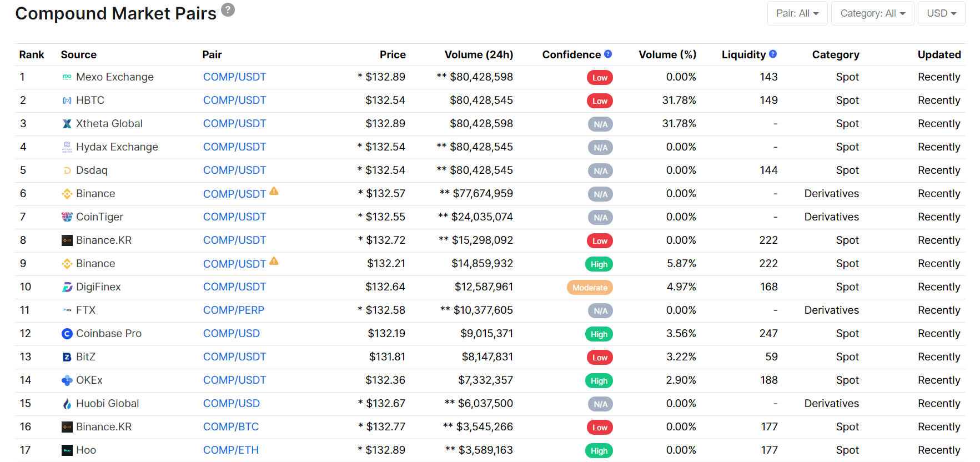
Task: Open the Category: All filter dropdown
Action: point(873,13)
